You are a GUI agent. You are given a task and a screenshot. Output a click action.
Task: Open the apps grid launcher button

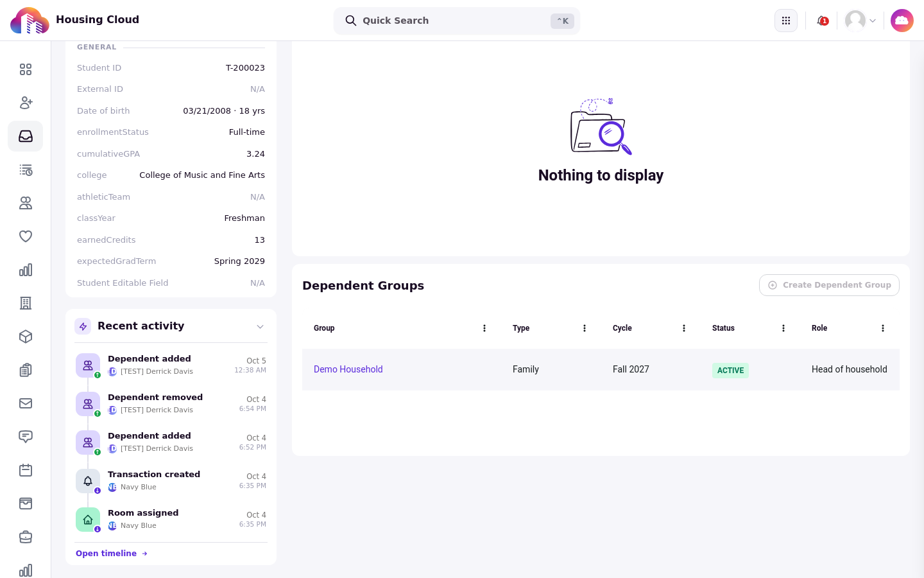click(786, 21)
